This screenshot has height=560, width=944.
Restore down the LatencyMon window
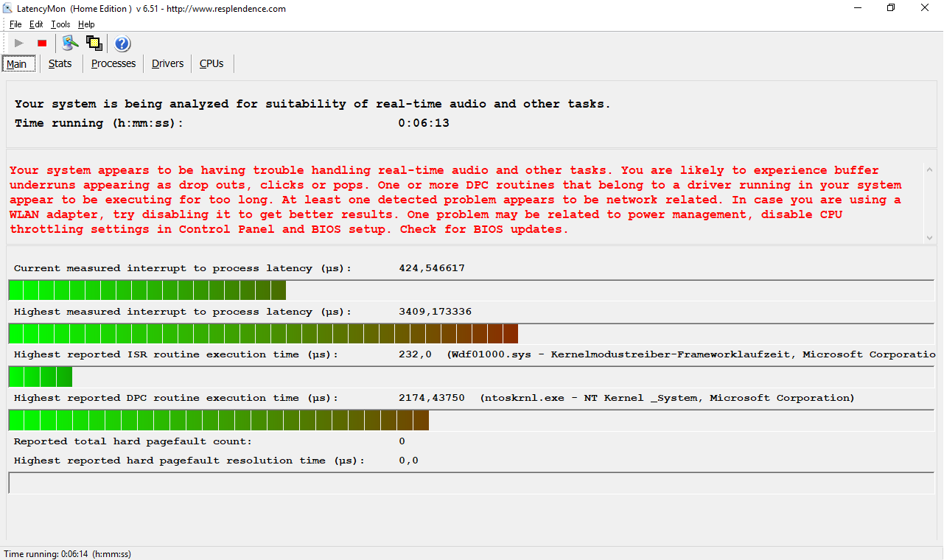891,8
